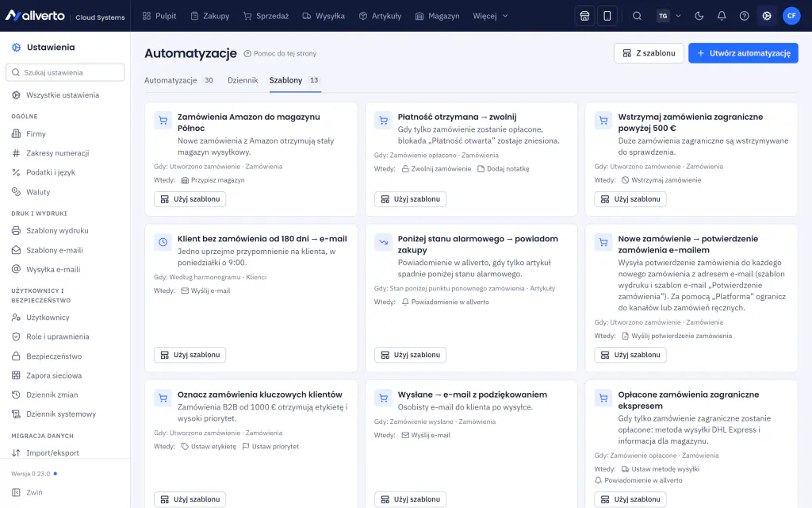
Task: Use template Nowe zamówienie potwierdzenie e-mailem
Action: (x=630, y=355)
